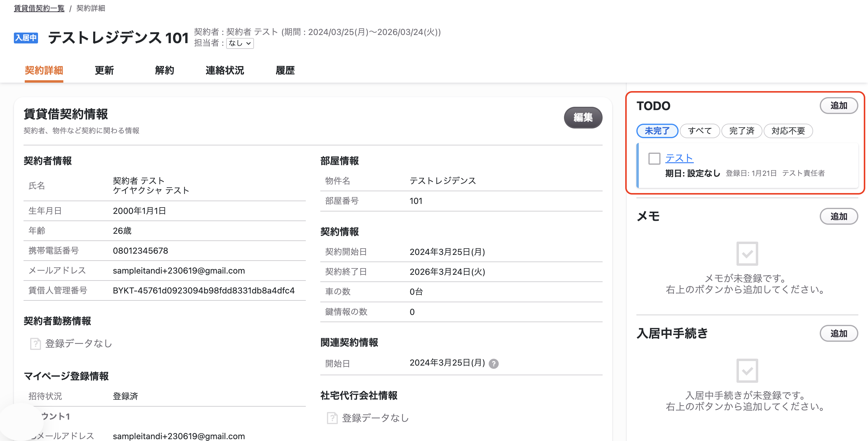Click the 招待状況 value 登録済

(125, 396)
